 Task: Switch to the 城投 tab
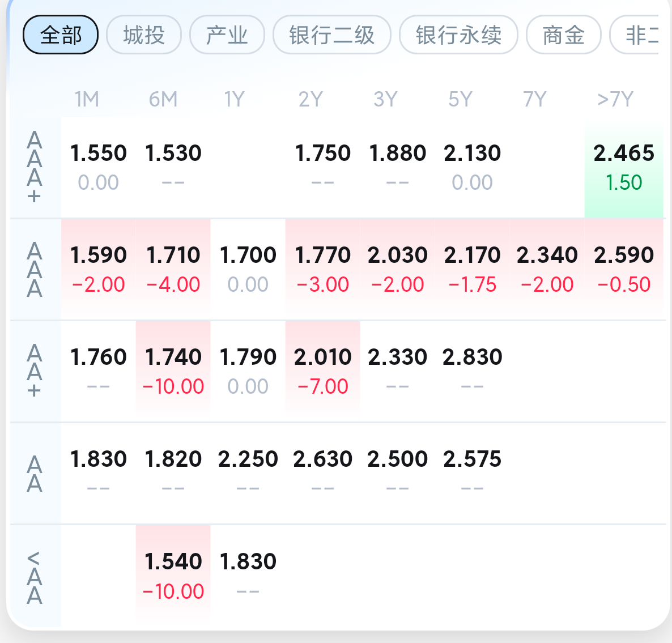[x=144, y=35]
